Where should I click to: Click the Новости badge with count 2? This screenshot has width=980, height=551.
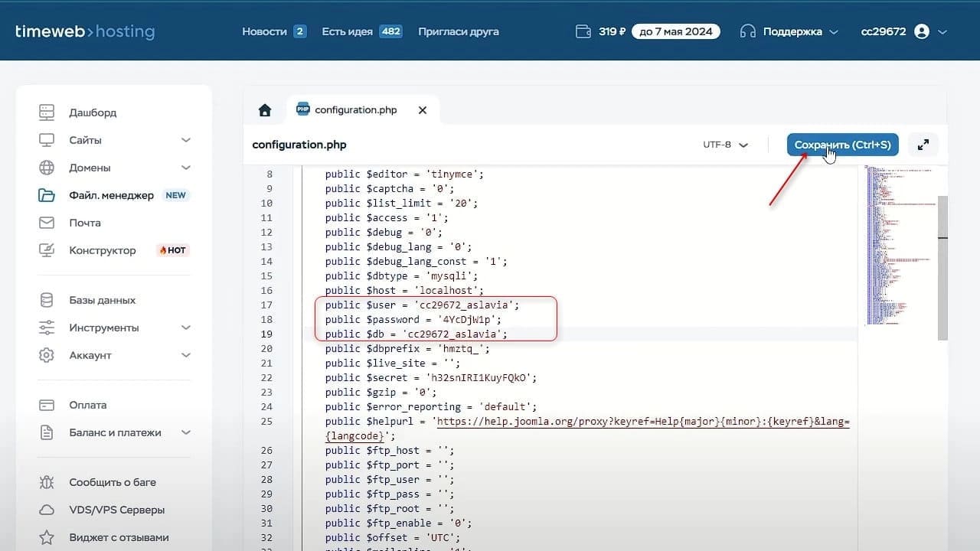click(x=300, y=31)
